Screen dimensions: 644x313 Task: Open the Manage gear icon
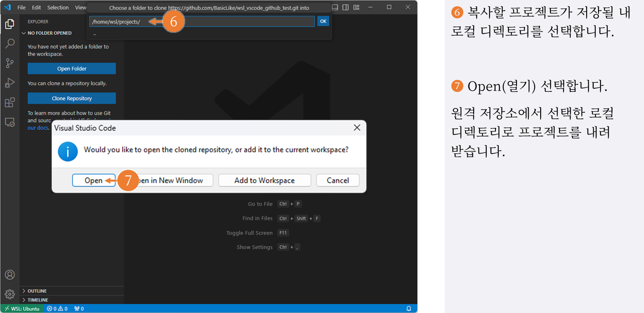[10, 294]
